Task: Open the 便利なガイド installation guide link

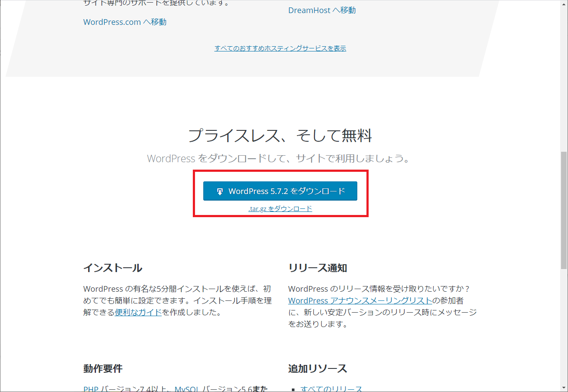Action: (138, 312)
